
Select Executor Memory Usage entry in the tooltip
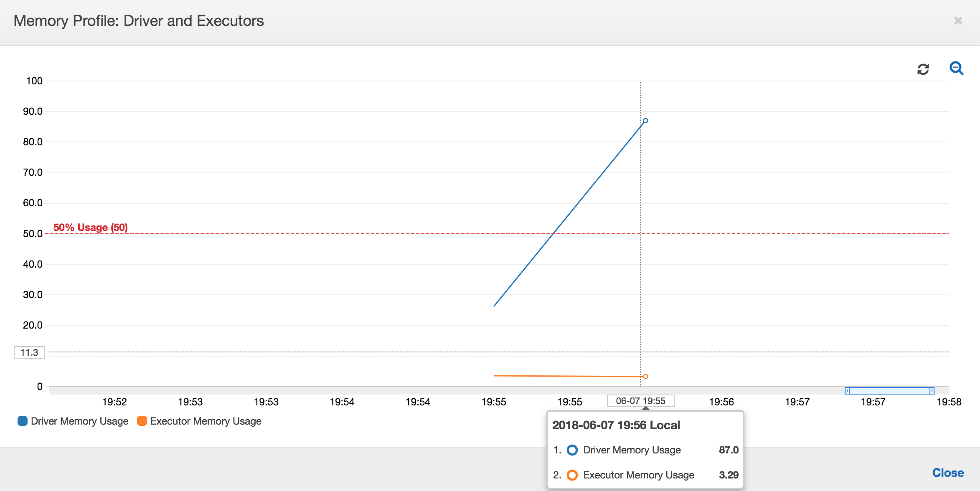click(x=638, y=475)
